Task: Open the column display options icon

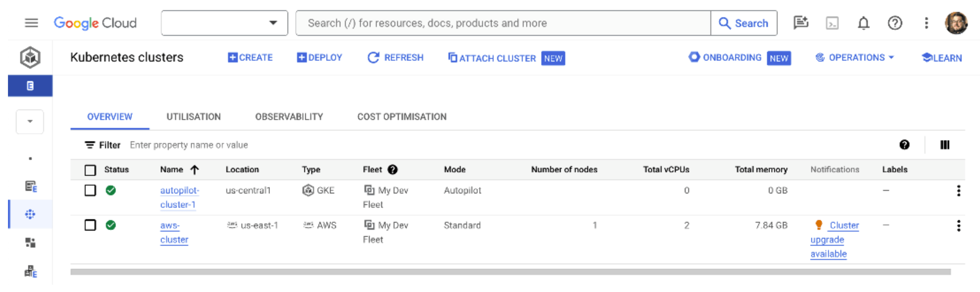Action: [x=945, y=145]
